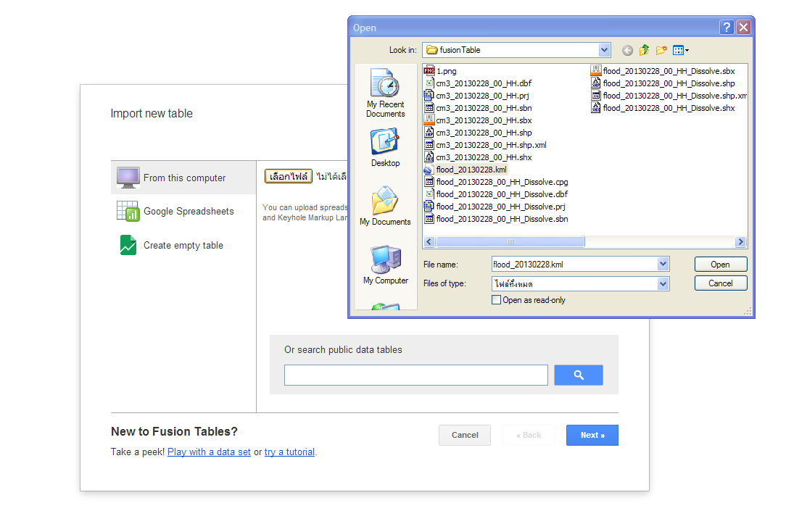
Task: Open the views dropdown arrow
Action: coord(687,50)
